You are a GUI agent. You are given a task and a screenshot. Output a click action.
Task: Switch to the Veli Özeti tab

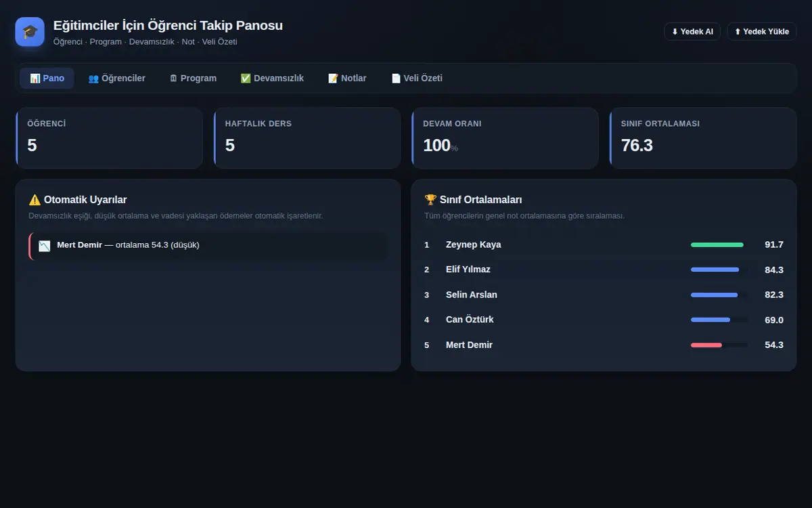tap(417, 79)
